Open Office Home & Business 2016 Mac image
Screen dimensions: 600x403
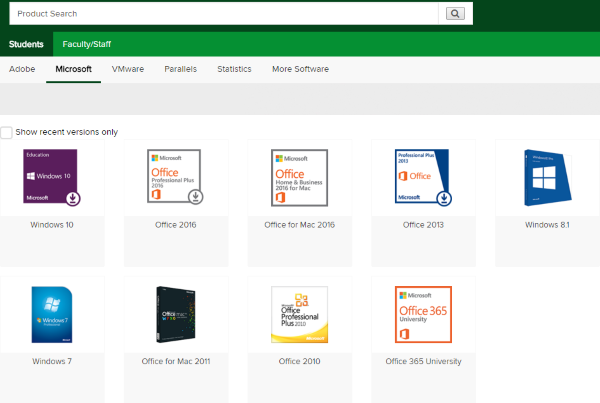coord(300,178)
